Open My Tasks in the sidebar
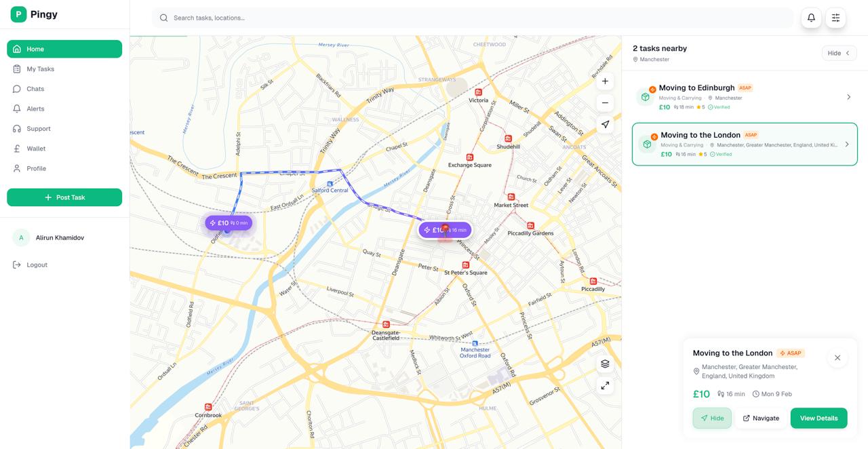 pos(40,69)
